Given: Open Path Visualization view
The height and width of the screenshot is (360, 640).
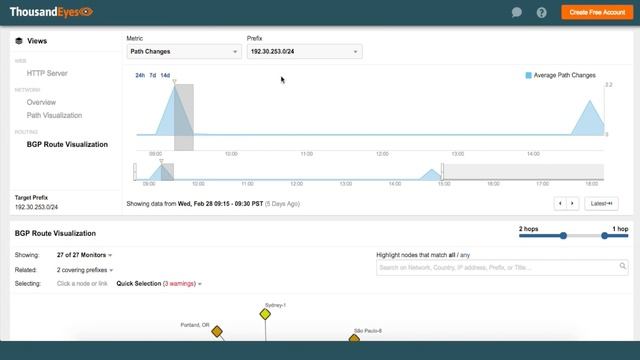Looking at the screenshot, I should coord(54,116).
